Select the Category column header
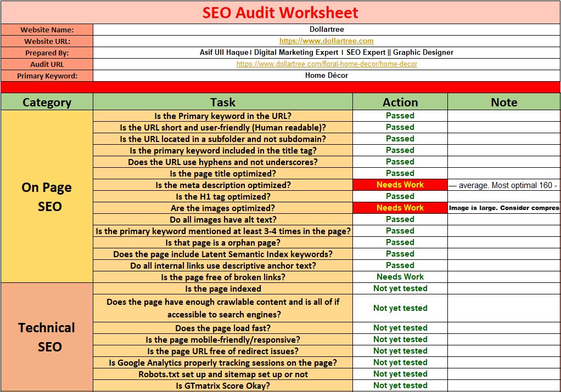The height and width of the screenshot is (392, 561). [47, 103]
